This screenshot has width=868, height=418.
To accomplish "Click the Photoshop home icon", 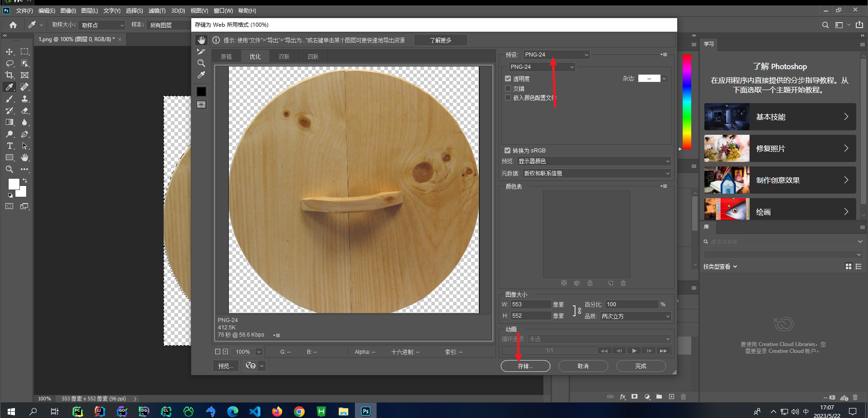I will [x=13, y=25].
